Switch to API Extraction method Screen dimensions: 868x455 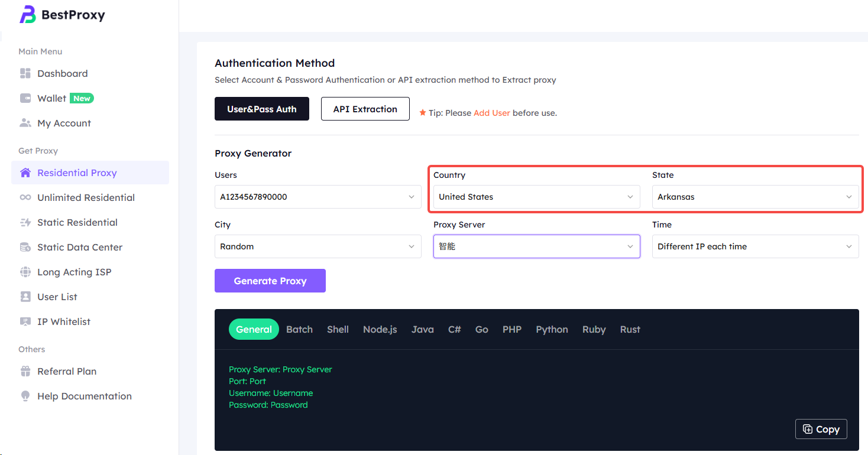coord(365,109)
